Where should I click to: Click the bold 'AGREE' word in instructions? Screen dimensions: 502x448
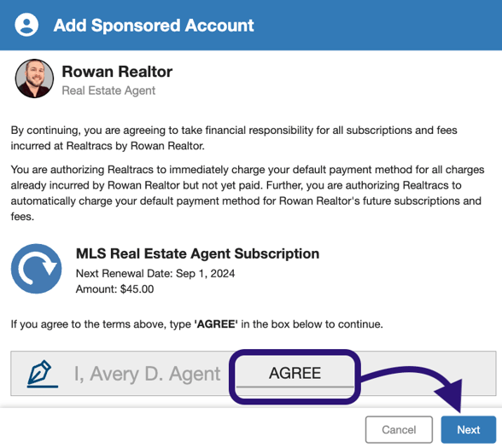point(216,324)
